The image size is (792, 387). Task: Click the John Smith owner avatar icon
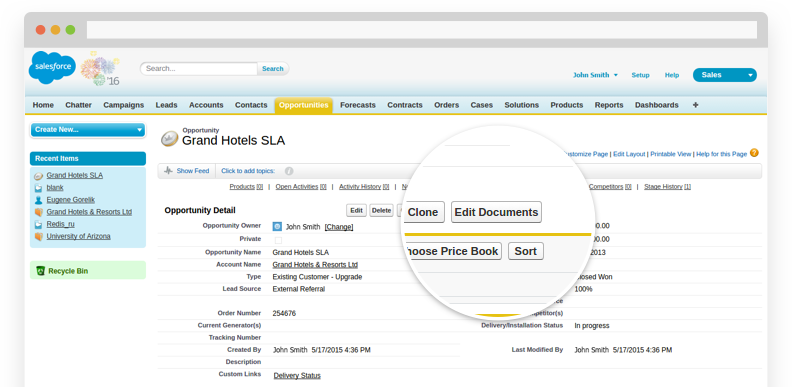pos(277,227)
